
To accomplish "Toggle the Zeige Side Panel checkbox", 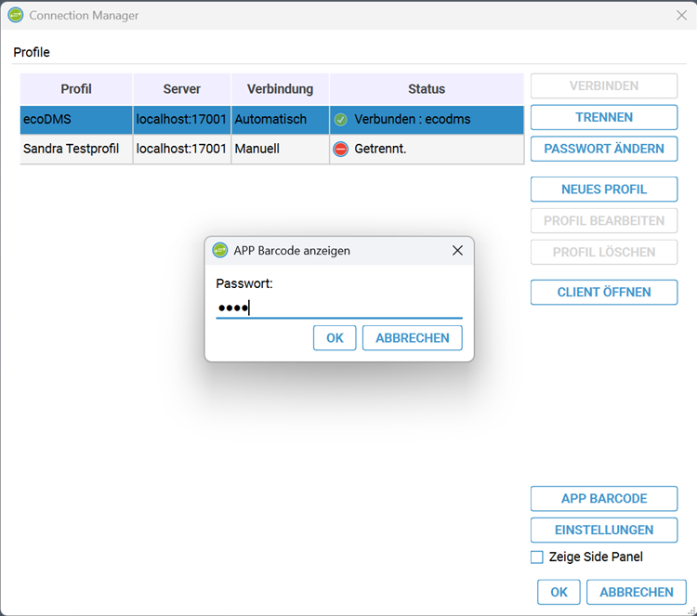I will 537,557.
